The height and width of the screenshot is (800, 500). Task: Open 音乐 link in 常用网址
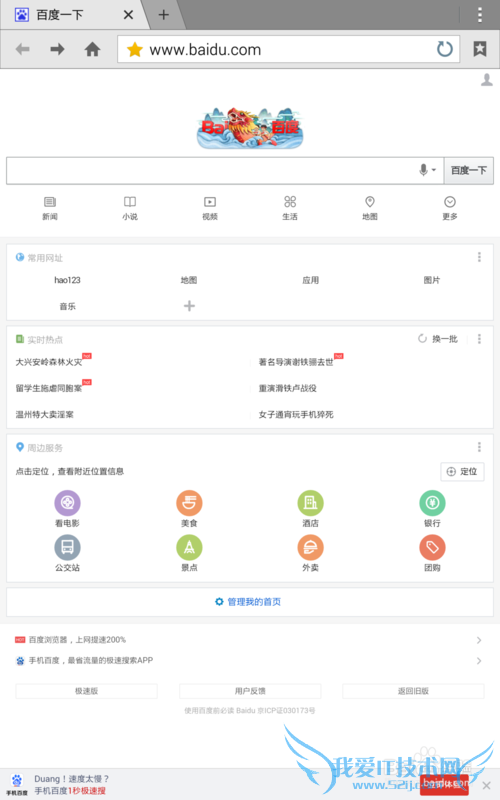click(67, 306)
